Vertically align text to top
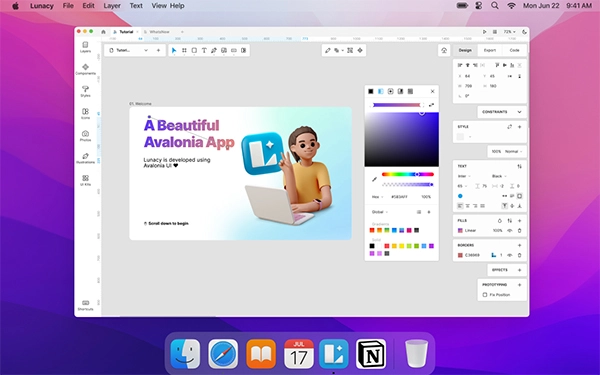 coord(505,206)
